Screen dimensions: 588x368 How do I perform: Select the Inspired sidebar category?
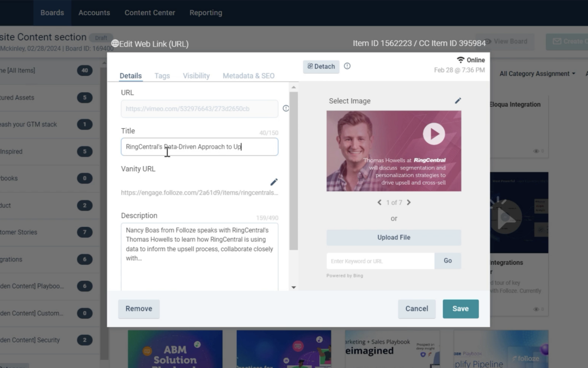[x=50, y=152]
